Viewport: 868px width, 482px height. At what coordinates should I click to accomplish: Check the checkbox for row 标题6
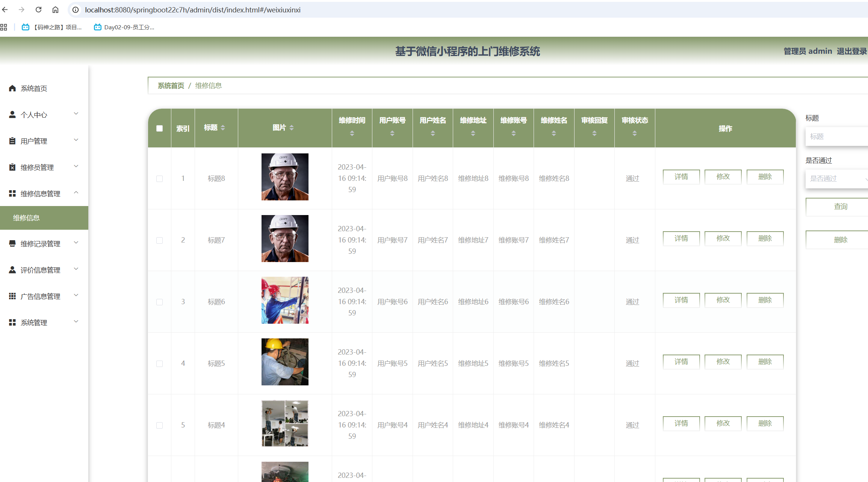(x=159, y=302)
